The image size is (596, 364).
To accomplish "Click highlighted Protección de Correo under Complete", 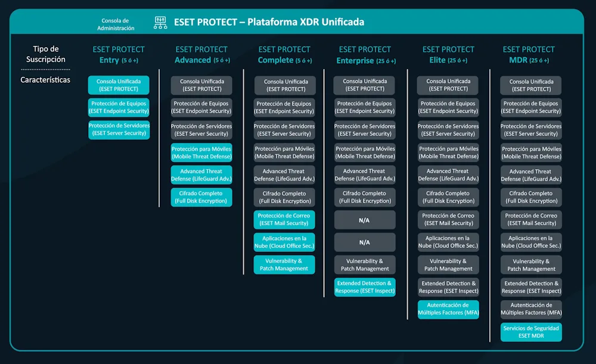I will [x=284, y=219].
